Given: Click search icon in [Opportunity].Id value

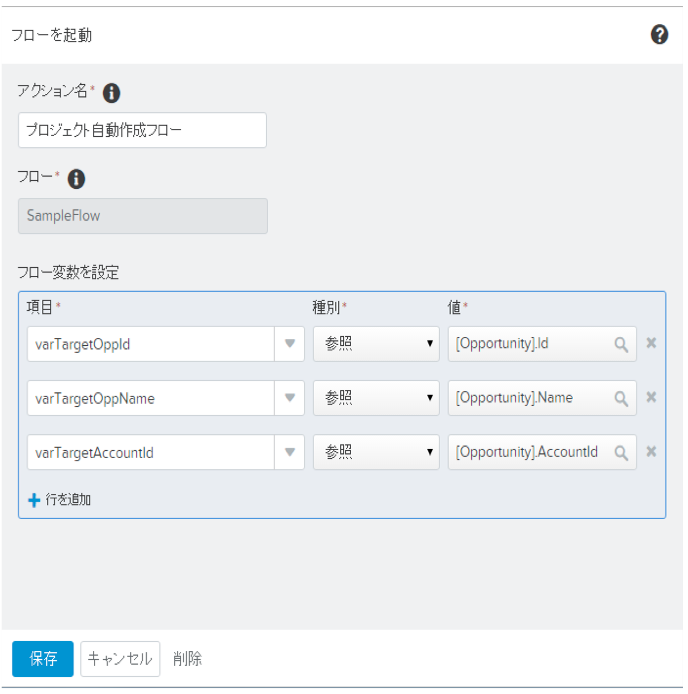Looking at the screenshot, I should [x=621, y=344].
